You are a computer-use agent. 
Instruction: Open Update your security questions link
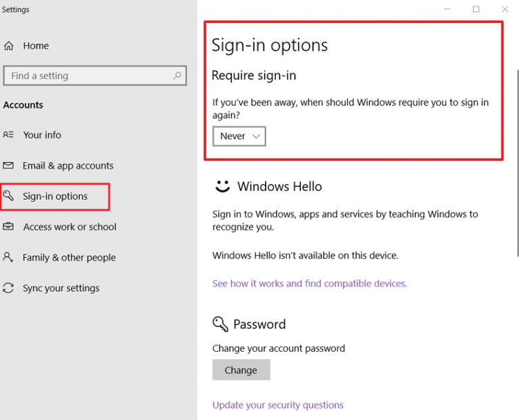tap(278, 404)
